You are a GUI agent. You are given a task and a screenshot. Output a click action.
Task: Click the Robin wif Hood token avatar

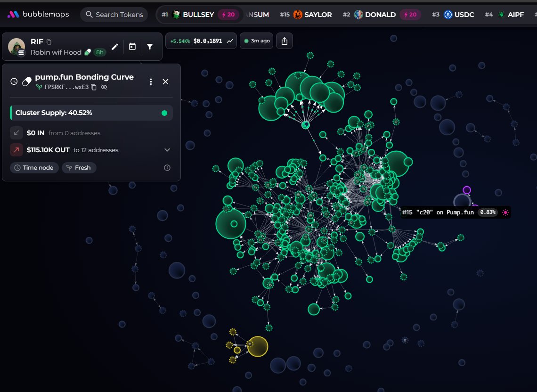click(16, 47)
